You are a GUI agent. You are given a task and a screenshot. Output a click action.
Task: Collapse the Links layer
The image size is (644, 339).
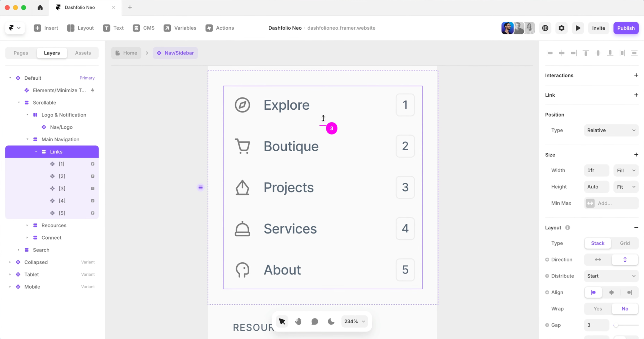pyautogui.click(x=36, y=152)
